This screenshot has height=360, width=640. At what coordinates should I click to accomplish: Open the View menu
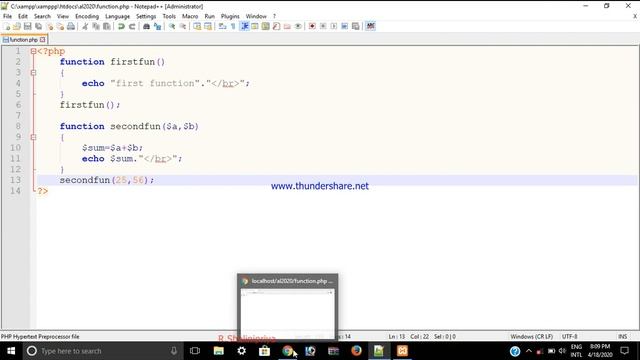pos(62,16)
